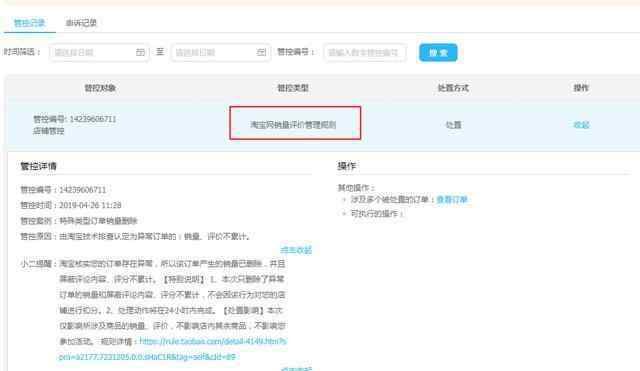This screenshot has height=371, width=640.
Task: Collapse the row via 收起 link
Action: click(x=581, y=125)
